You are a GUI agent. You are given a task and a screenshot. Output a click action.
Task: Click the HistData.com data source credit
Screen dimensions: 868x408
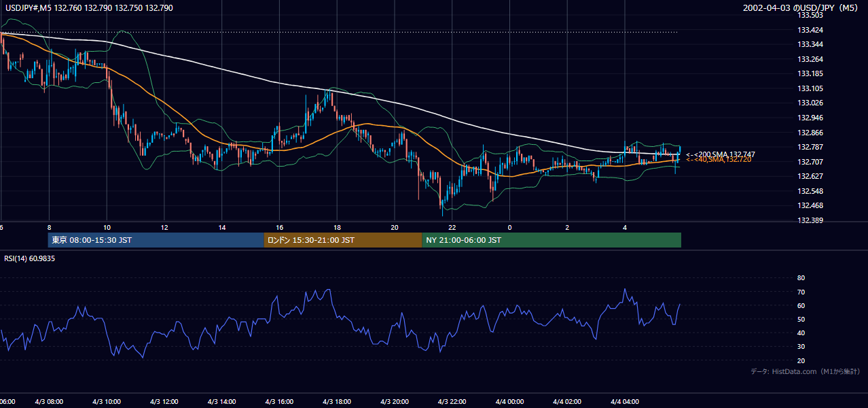[x=805, y=371]
